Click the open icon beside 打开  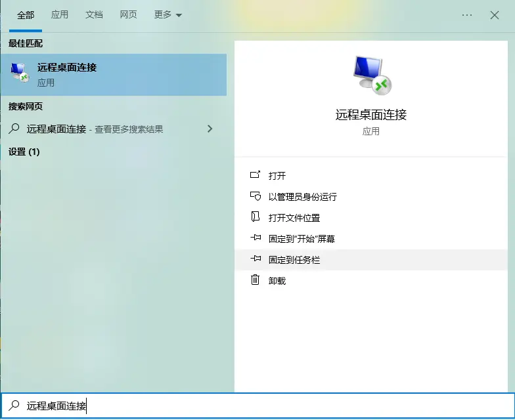point(256,176)
